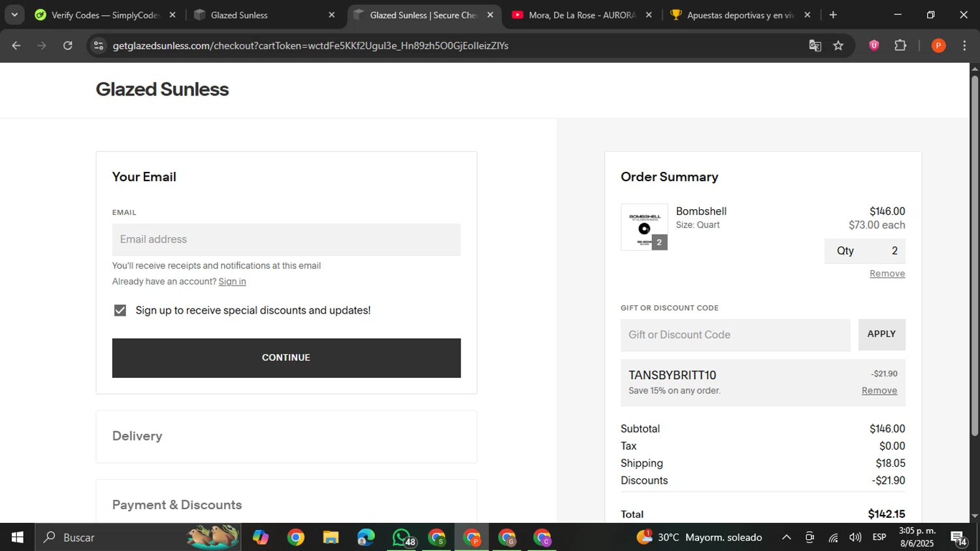Click the Shipping amount $18.05
Viewport: 980px width, 551px height.
pyautogui.click(x=890, y=463)
